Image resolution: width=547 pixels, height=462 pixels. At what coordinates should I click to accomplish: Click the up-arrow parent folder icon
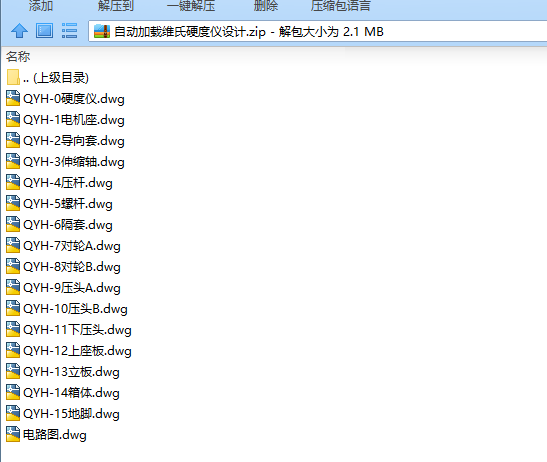tap(20, 31)
